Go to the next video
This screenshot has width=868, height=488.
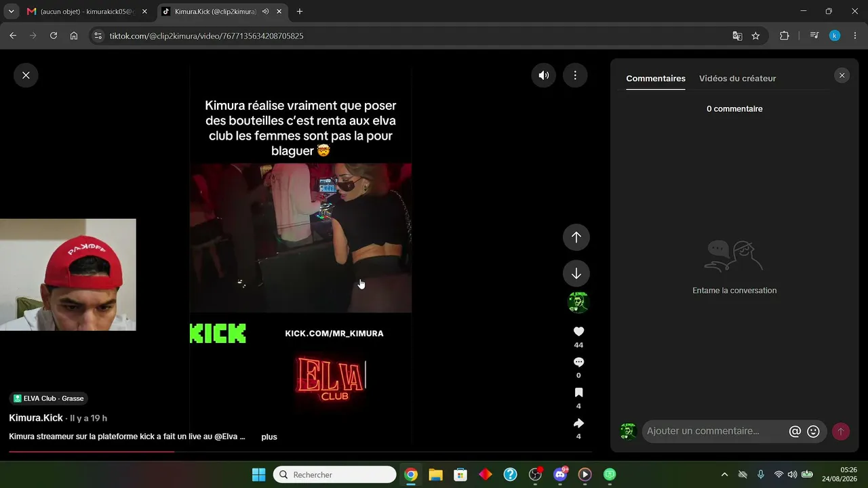[x=576, y=273]
